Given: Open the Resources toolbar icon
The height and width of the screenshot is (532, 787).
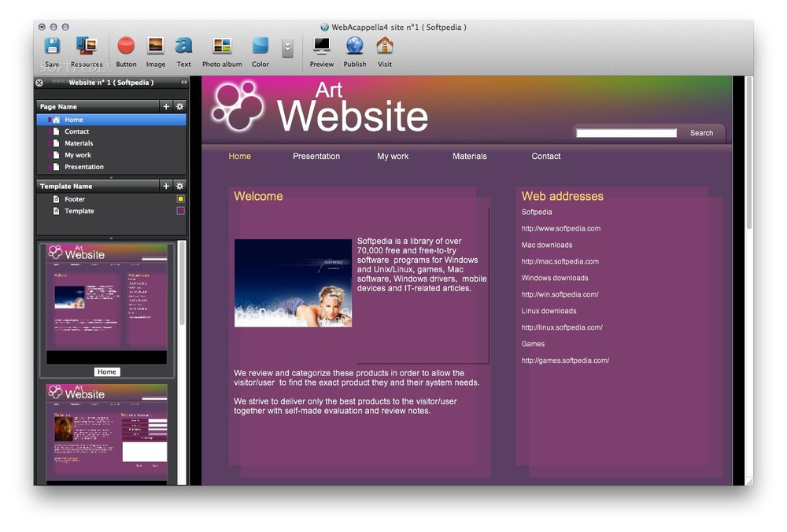Looking at the screenshot, I should coord(87,46).
